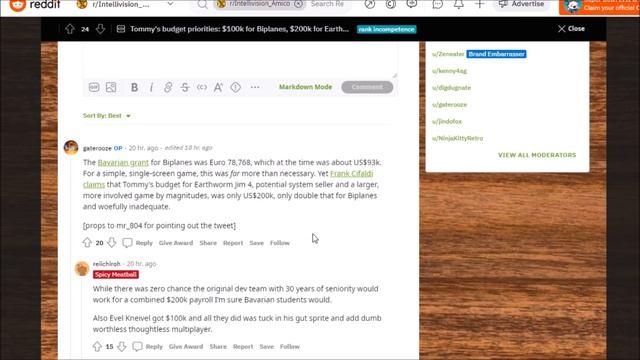Open reiichiroh's profile from username
The image size is (640, 360).
tap(107, 264)
